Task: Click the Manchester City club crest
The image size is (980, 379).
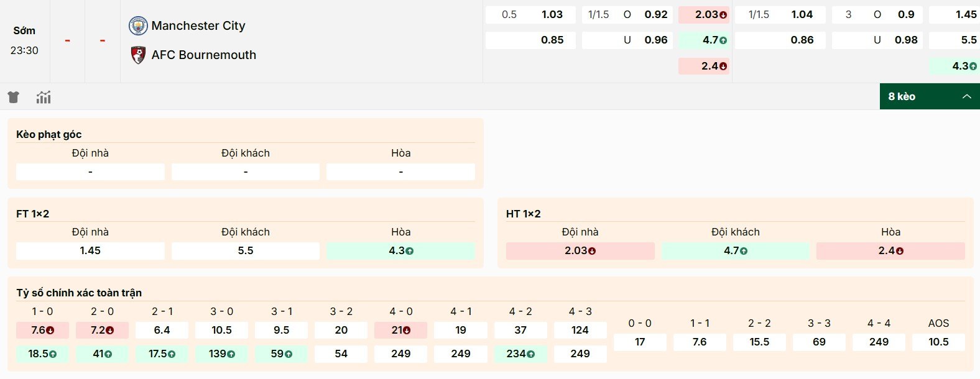Action: (x=137, y=26)
